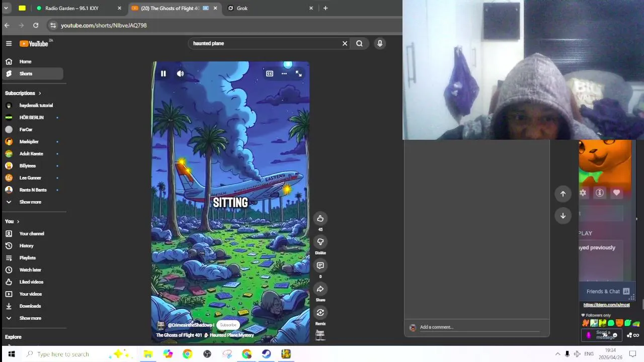Open the Short's three-dot more options
The image size is (644, 362).
pyautogui.click(x=284, y=73)
